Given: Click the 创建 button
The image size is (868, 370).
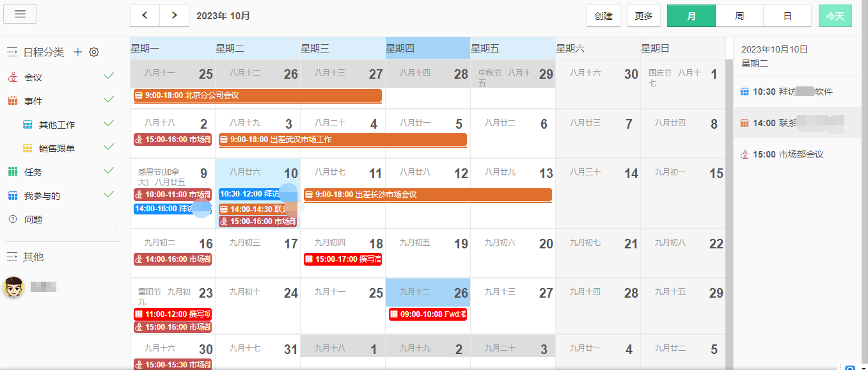Looking at the screenshot, I should pos(603,16).
